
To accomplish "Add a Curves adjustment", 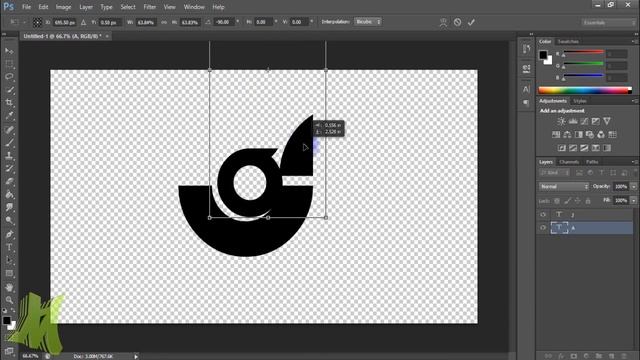I will coord(584,121).
